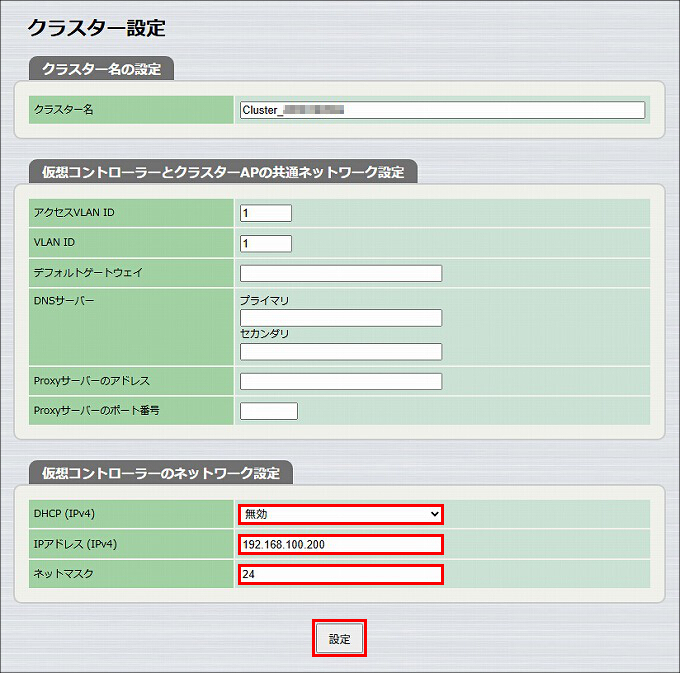This screenshot has width=680, height=673.
Task: Click the アクセスVLAN ID label
Action: click(x=74, y=212)
